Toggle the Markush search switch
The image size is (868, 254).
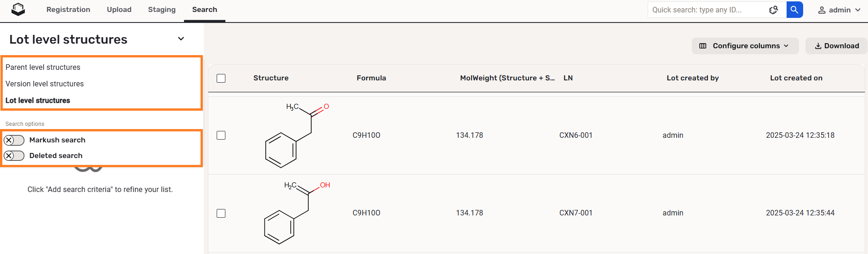[x=14, y=140]
